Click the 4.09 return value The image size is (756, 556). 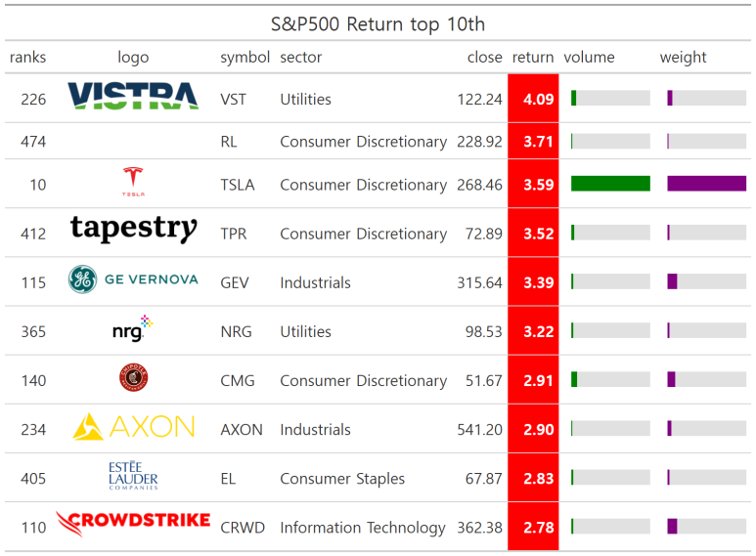click(x=538, y=100)
